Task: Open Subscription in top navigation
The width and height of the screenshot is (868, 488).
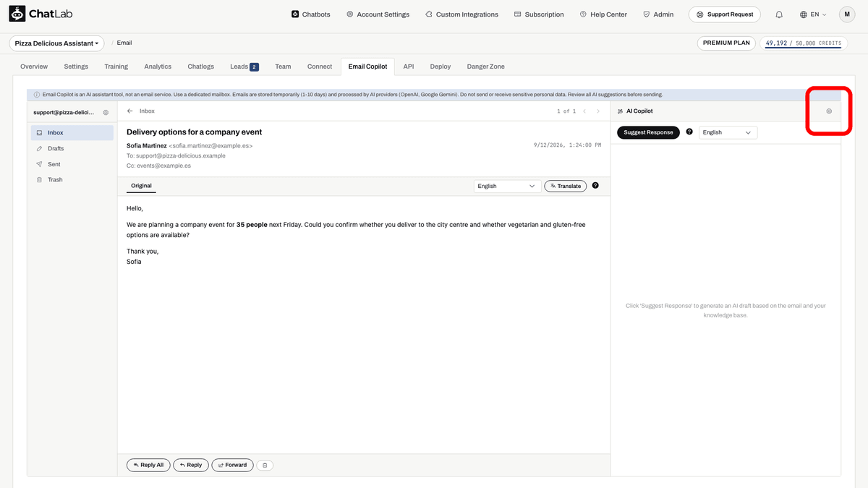Action: pos(539,14)
